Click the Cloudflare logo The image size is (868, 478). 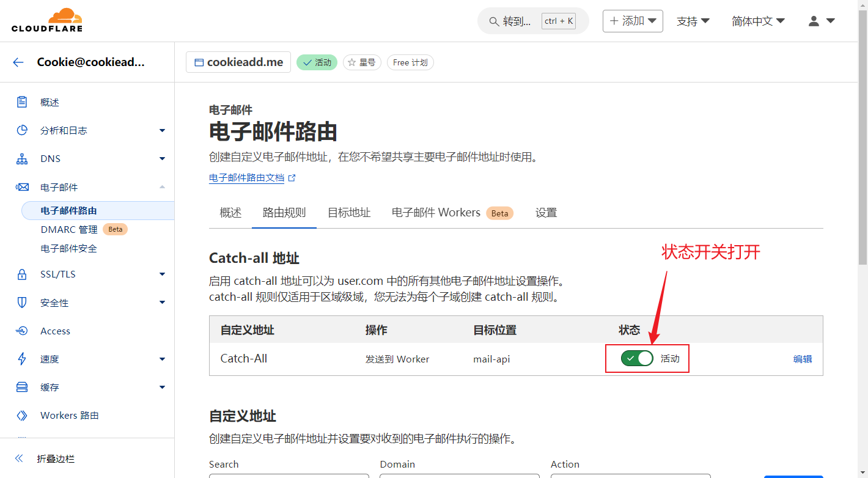[46, 20]
